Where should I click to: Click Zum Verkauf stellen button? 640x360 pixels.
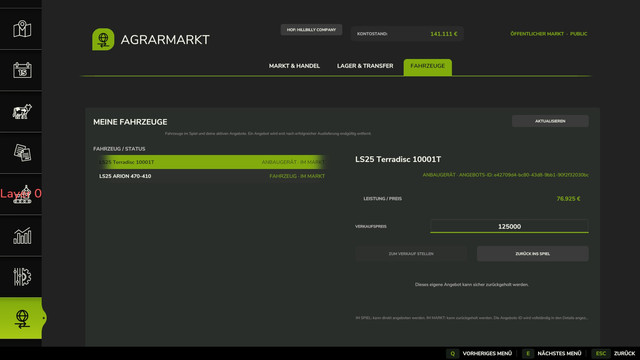click(411, 253)
